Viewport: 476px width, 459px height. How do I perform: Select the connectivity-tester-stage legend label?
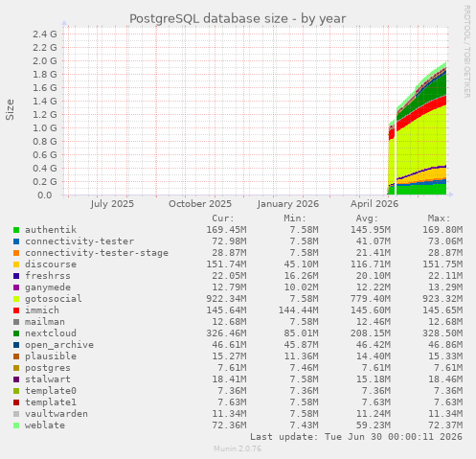coord(97,253)
